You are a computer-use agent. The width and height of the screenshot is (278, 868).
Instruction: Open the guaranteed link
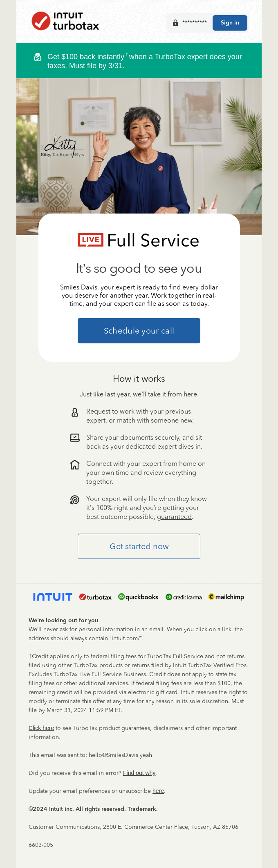tap(174, 516)
